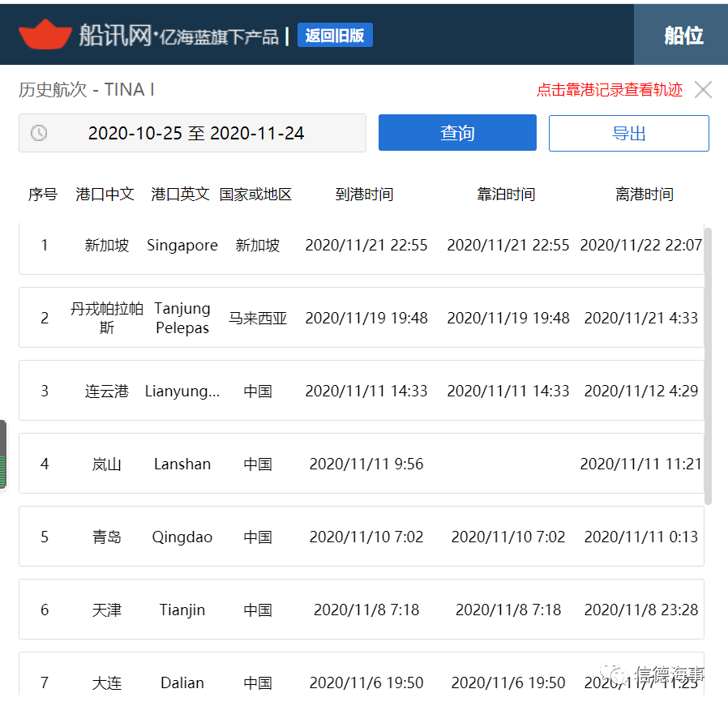Click the 历史航次 - TINA I title

coord(87,90)
